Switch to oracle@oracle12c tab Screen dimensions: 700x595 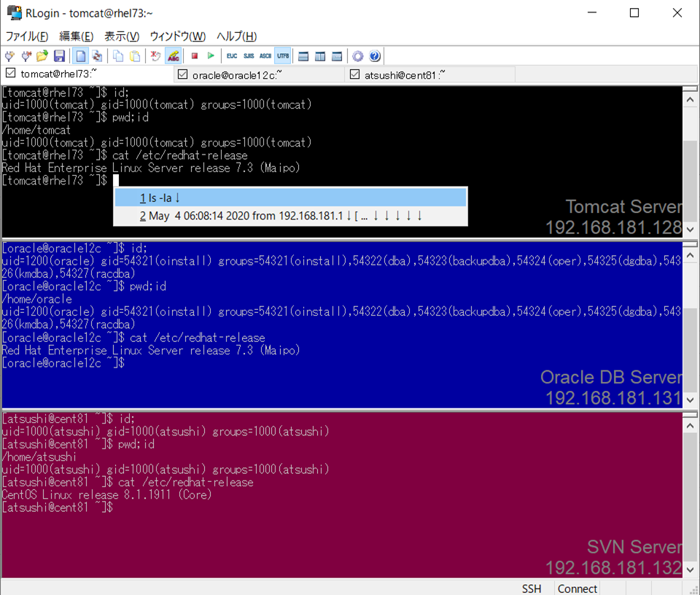click(260, 74)
